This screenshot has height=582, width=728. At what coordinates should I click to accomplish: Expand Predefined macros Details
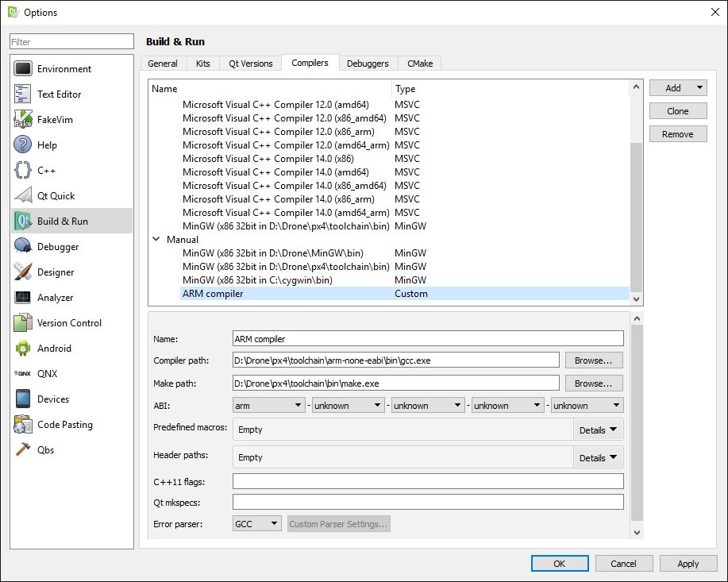pos(598,430)
